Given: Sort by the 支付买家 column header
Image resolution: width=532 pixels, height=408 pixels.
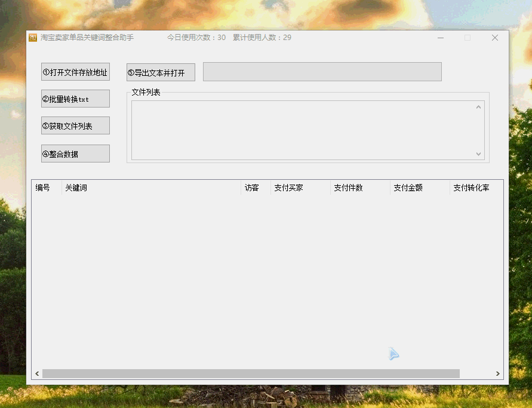Looking at the screenshot, I should [300, 188].
